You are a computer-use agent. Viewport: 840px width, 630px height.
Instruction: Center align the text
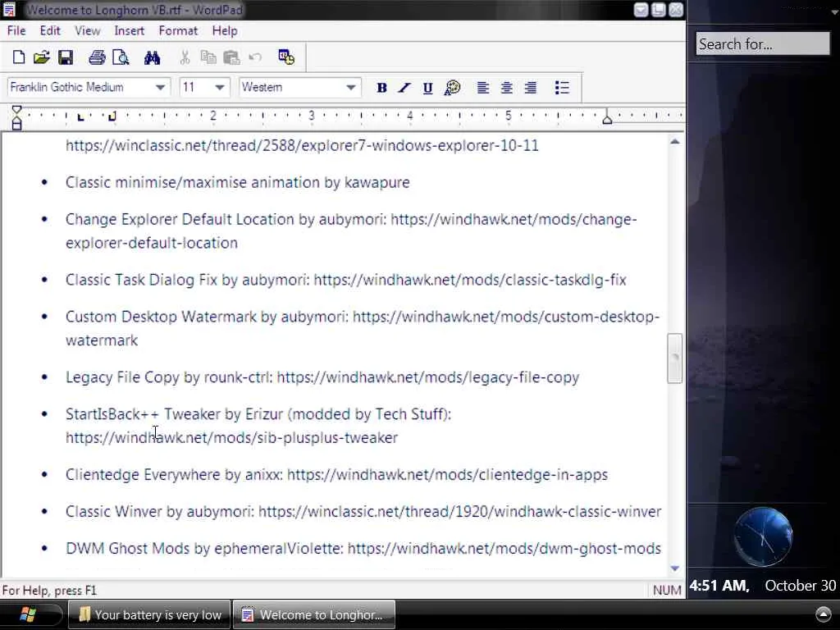click(506, 88)
